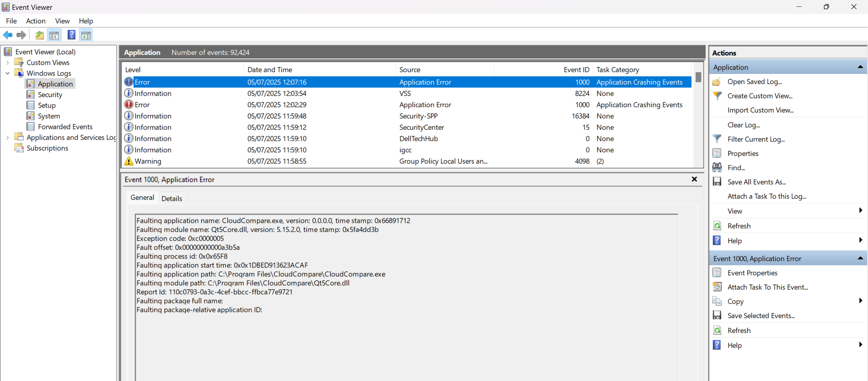
Task: Select the Security log in the tree
Action: [50, 94]
